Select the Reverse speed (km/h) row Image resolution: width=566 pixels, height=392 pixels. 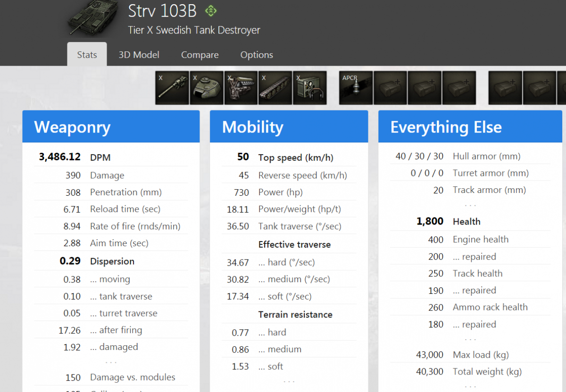[x=289, y=175]
